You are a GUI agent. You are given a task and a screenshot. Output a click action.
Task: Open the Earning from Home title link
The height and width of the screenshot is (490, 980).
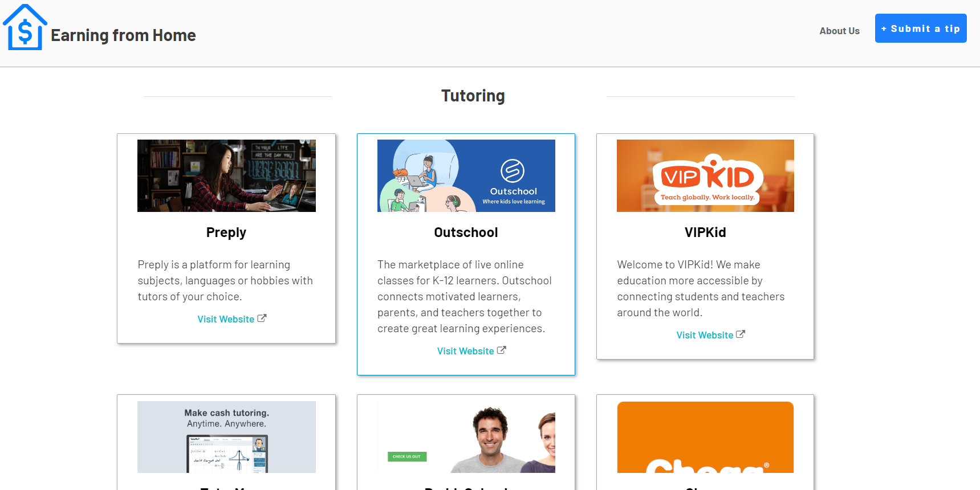(123, 35)
